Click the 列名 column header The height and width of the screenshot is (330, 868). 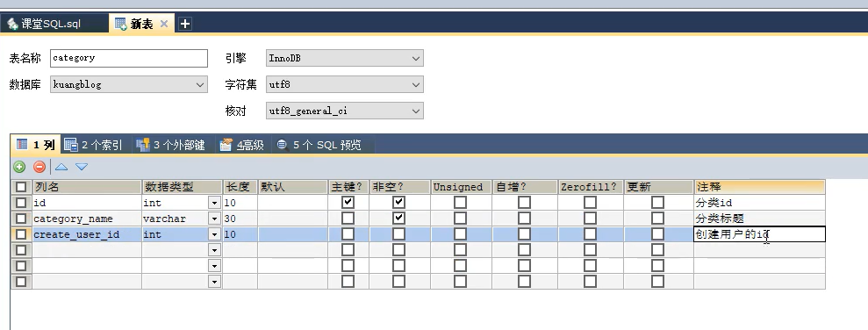pyautogui.click(x=87, y=187)
